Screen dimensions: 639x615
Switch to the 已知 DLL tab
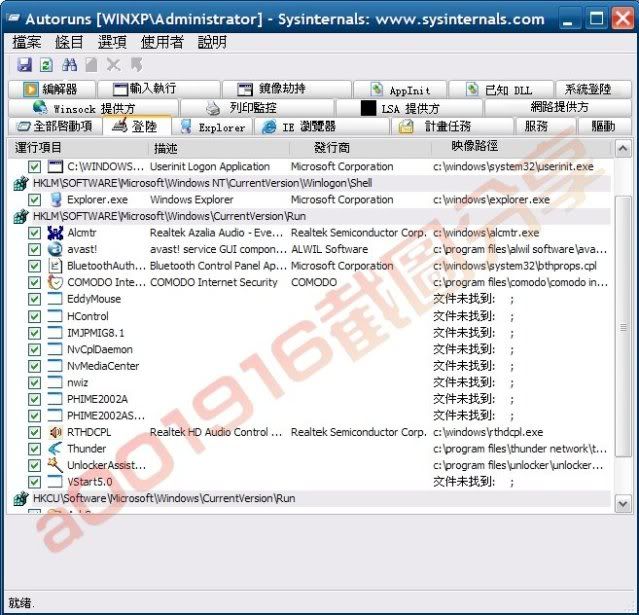[x=501, y=89]
